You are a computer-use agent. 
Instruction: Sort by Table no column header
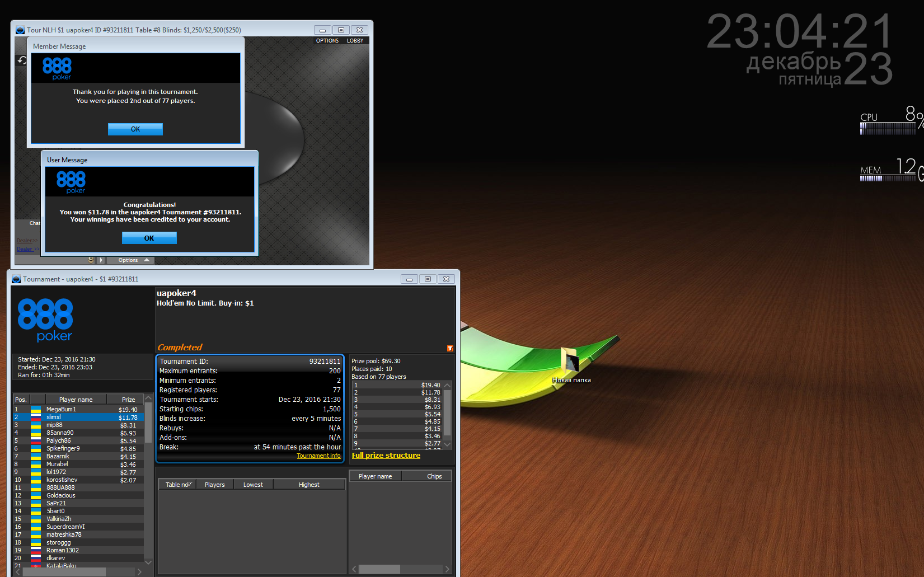tap(177, 485)
